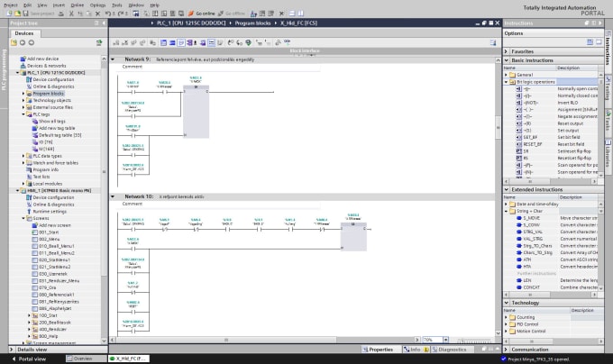Click the Delete network icon in editor toolbar

(x=124, y=42)
